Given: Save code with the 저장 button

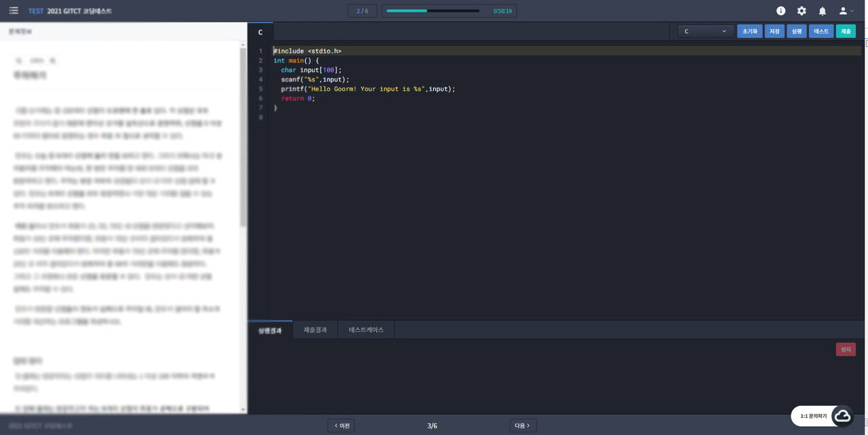Looking at the screenshot, I should [x=774, y=31].
